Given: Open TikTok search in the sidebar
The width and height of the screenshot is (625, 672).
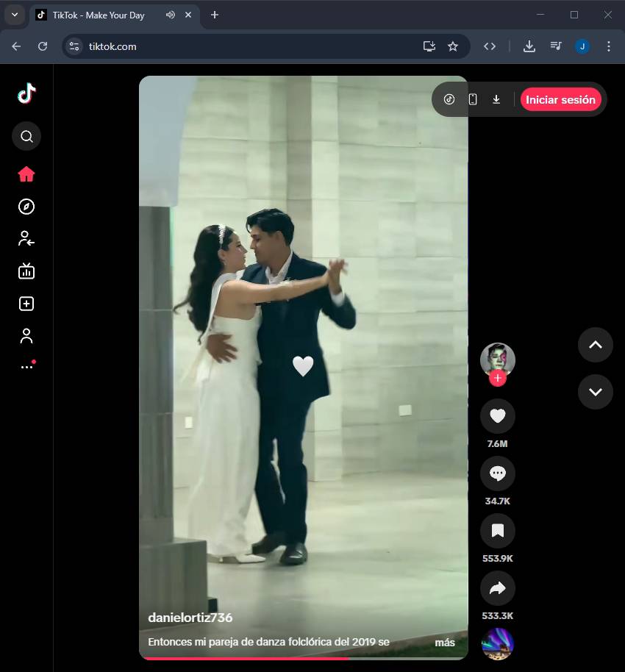Looking at the screenshot, I should (x=26, y=136).
